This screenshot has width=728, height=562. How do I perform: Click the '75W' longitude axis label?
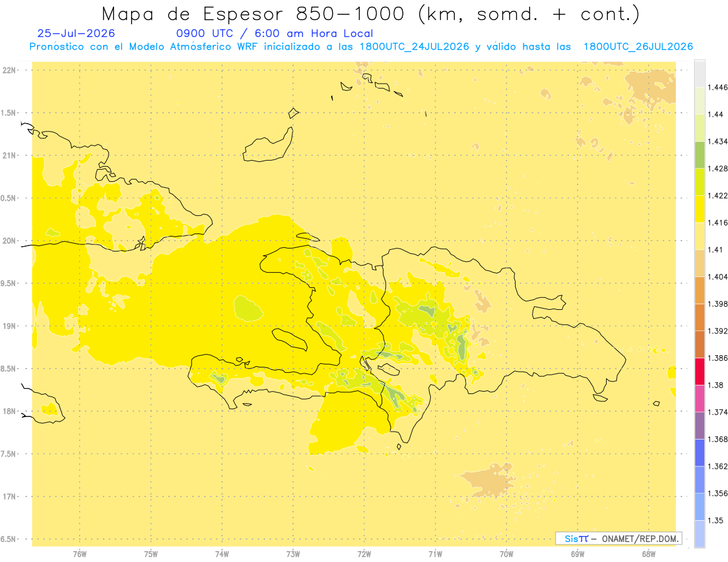[x=151, y=554]
